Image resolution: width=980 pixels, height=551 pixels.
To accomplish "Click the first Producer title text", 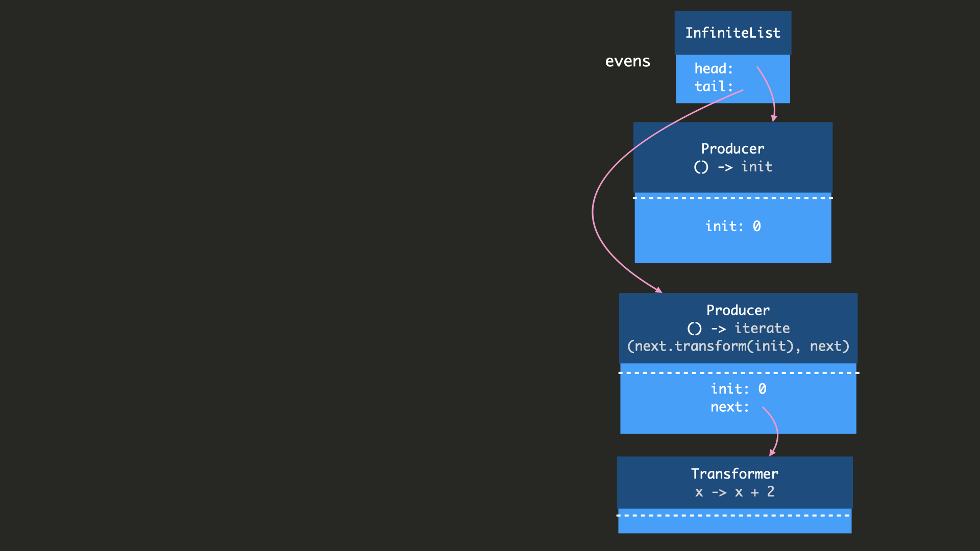I will tap(732, 148).
